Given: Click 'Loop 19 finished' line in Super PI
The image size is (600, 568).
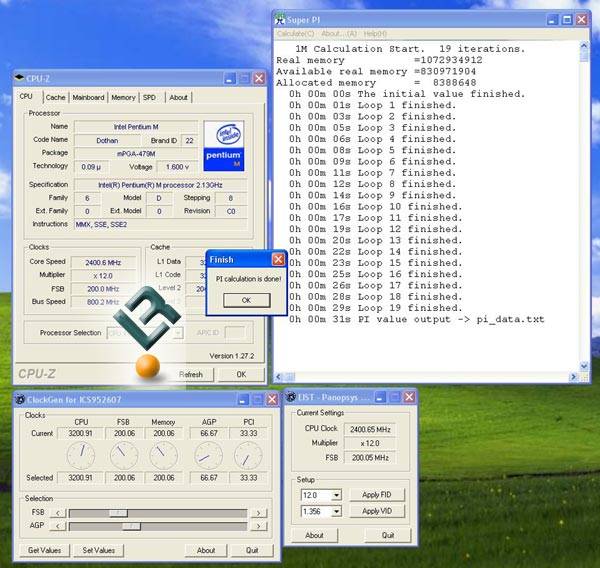Looking at the screenshot, I should 376,308.
